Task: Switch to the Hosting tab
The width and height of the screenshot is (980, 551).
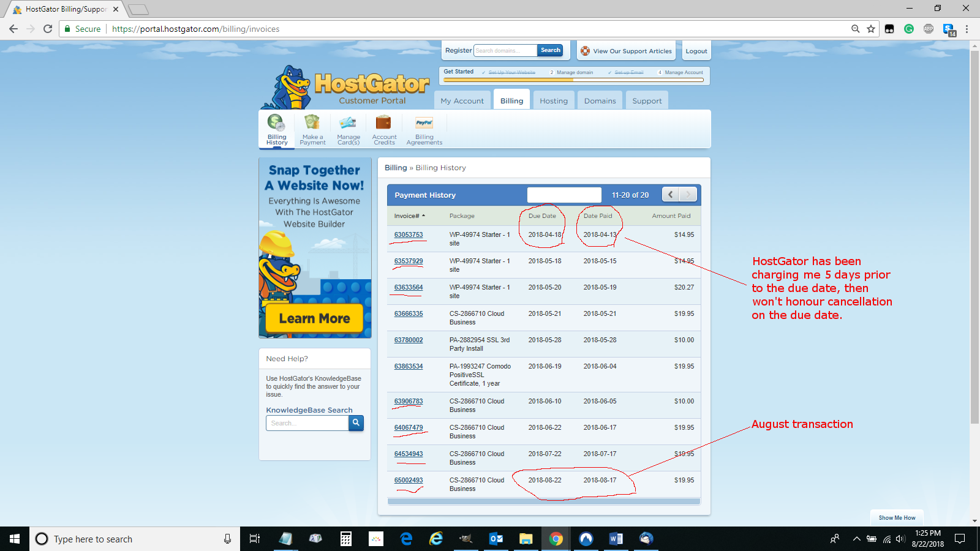Action: pyautogui.click(x=554, y=100)
